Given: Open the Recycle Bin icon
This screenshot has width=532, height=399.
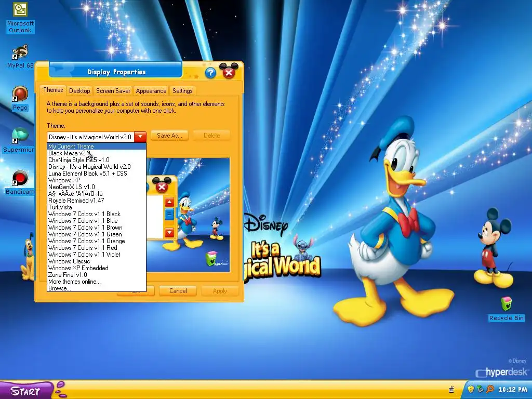Looking at the screenshot, I should pos(506,309).
